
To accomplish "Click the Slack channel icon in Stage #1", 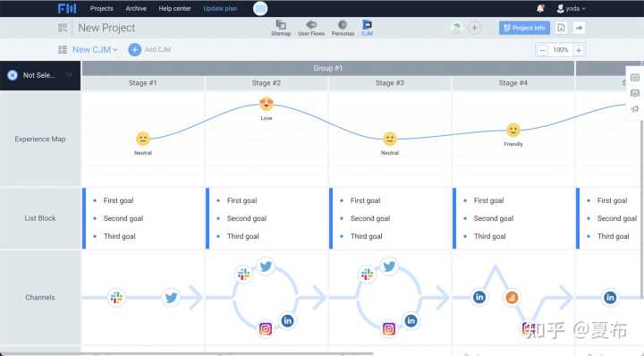I will [x=116, y=297].
